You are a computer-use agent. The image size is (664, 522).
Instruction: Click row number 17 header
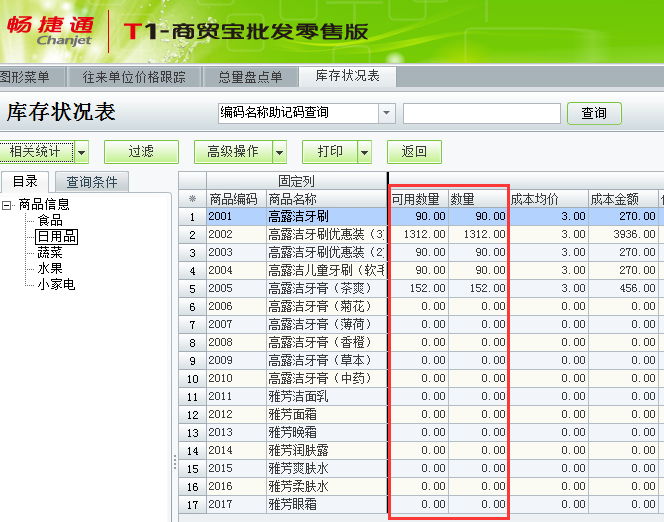[x=192, y=504]
